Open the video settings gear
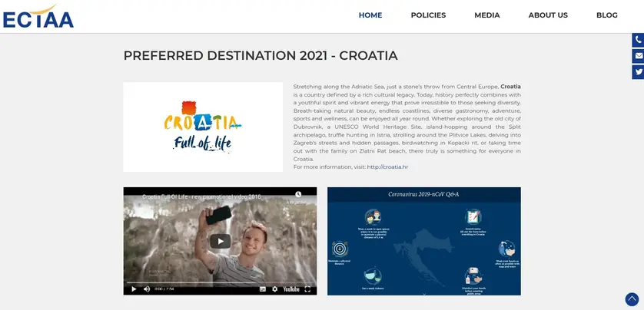The width and height of the screenshot is (644, 310). (x=275, y=289)
